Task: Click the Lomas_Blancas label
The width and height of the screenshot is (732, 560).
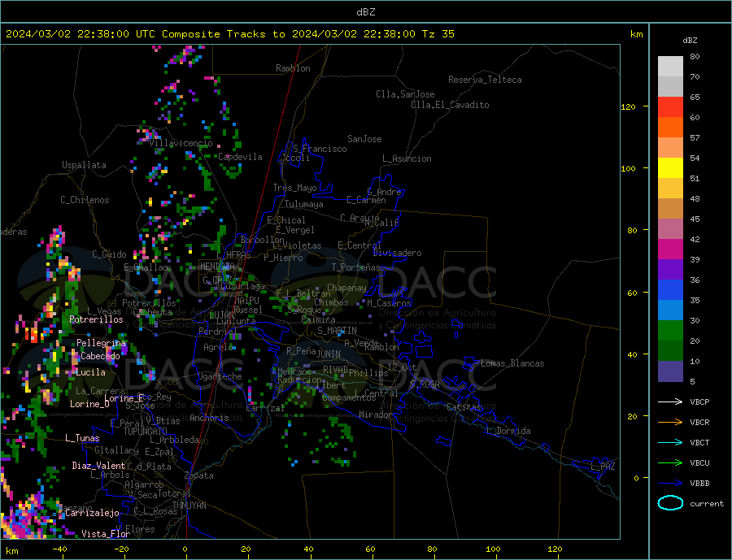Action: (x=512, y=363)
